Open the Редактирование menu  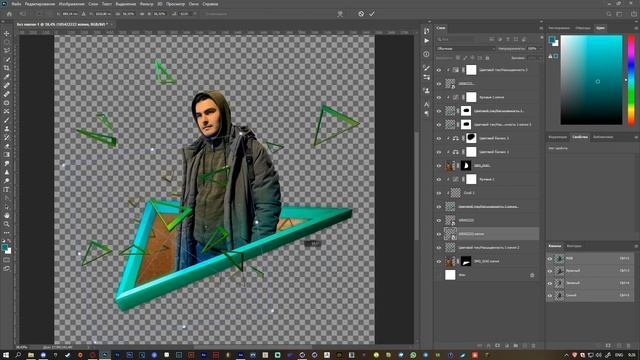coord(40,4)
